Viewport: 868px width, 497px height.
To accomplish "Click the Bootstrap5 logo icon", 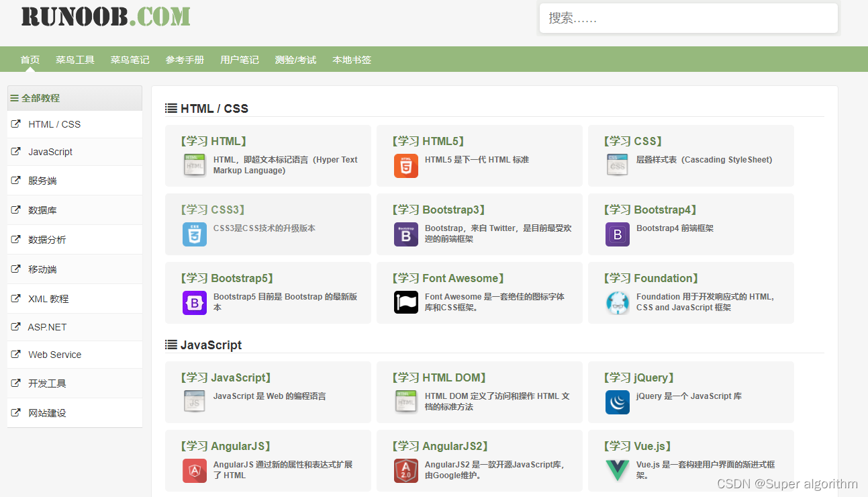I will coord(195,303).
